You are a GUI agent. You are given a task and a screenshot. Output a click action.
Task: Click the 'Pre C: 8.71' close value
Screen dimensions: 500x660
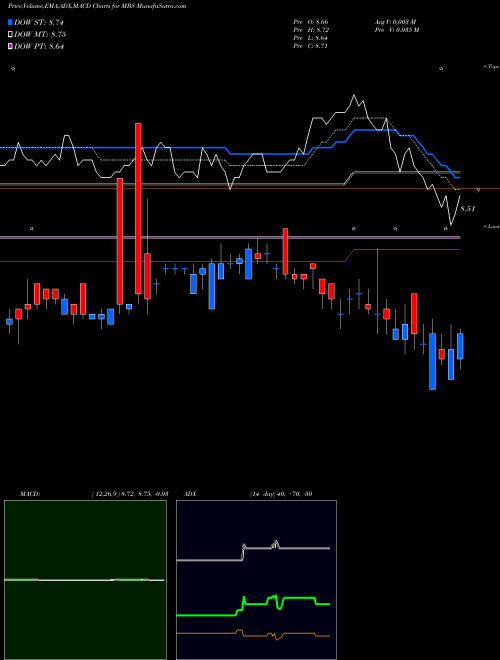tap(311, 45)
